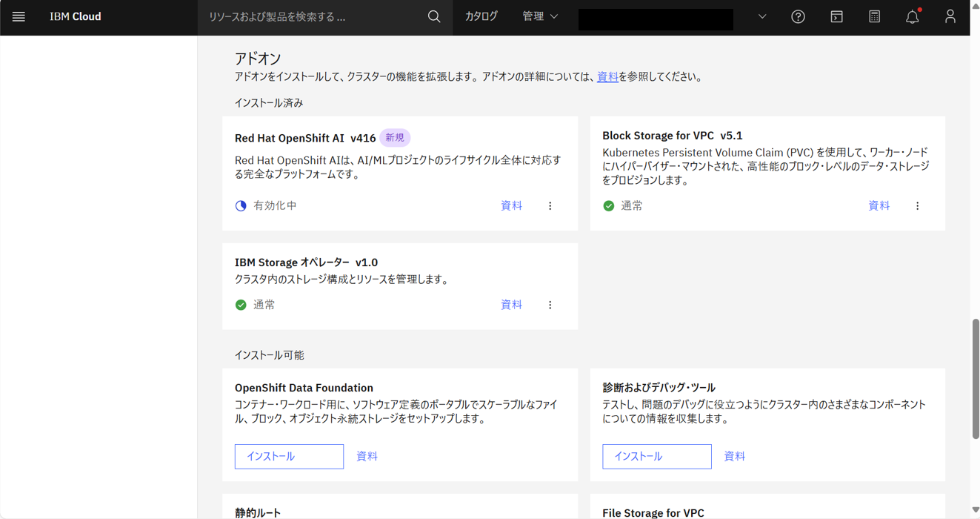980x519 pixels.
Task: Open overflow menu for Red Hat OpenShift AI
Action: point(550,206)
